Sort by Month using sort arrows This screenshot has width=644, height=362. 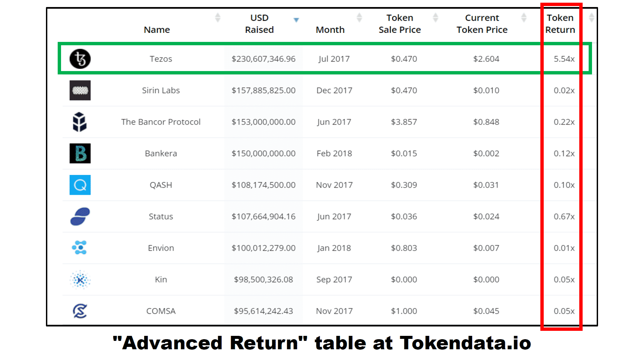point(359,17)
